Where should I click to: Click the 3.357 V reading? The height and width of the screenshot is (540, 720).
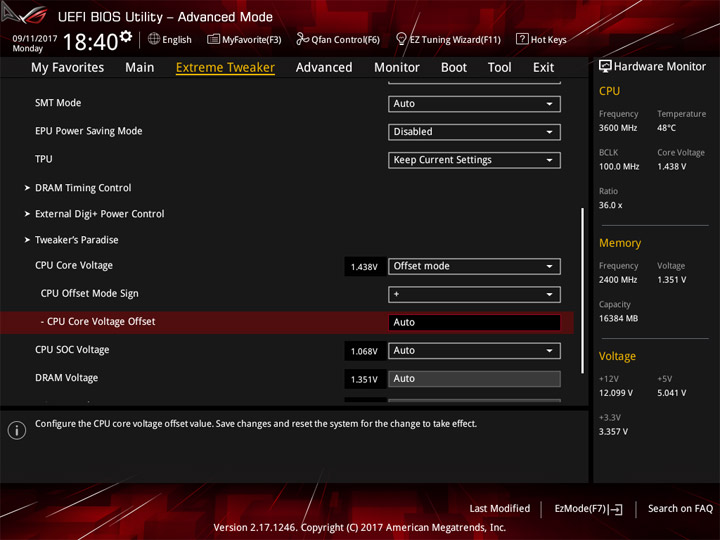pos(613,432)
